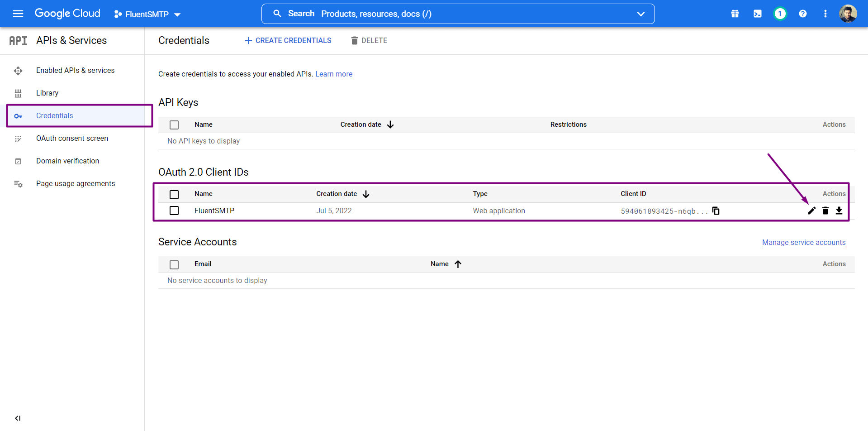This screenshot has height=431, width=868.
Task: Click the APIs & Services sidebar title
Action: pyautogui.click(x=71, y=40)
